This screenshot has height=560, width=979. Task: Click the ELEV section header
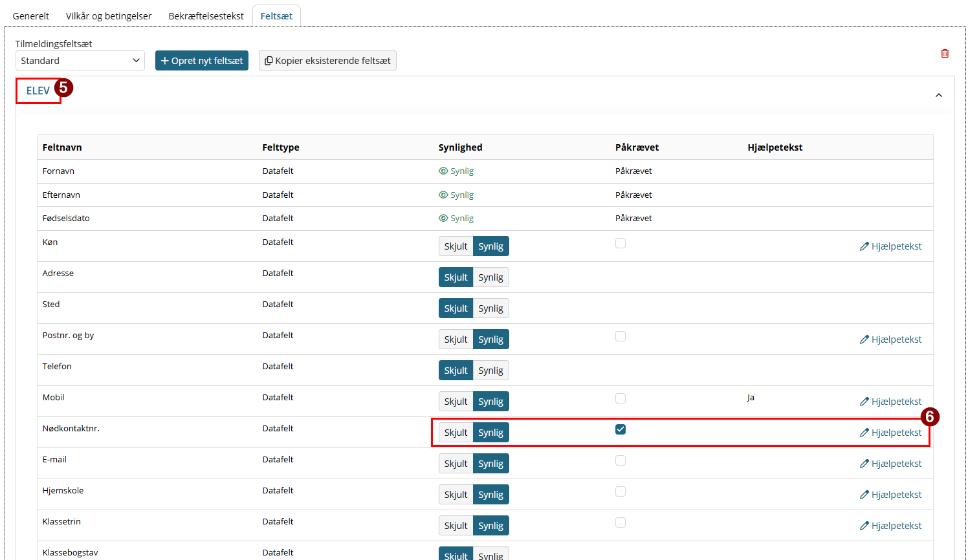(38, 91)
